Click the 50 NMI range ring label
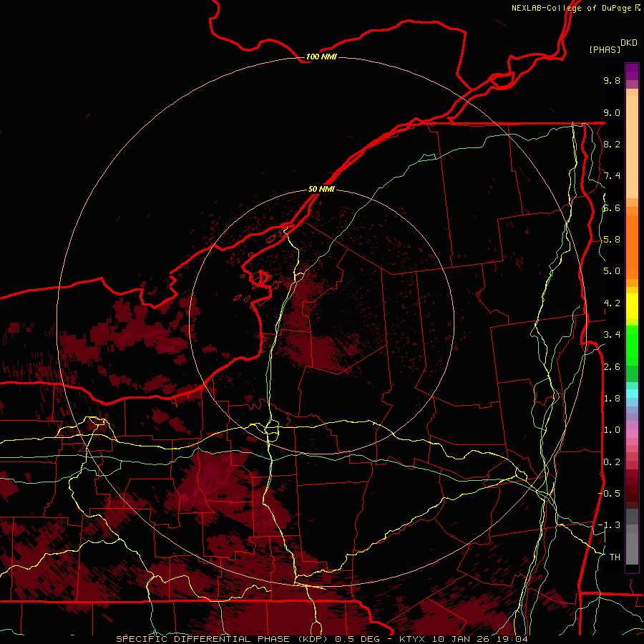This screenshot has width=644, height=644. click(x=321, y=189)
